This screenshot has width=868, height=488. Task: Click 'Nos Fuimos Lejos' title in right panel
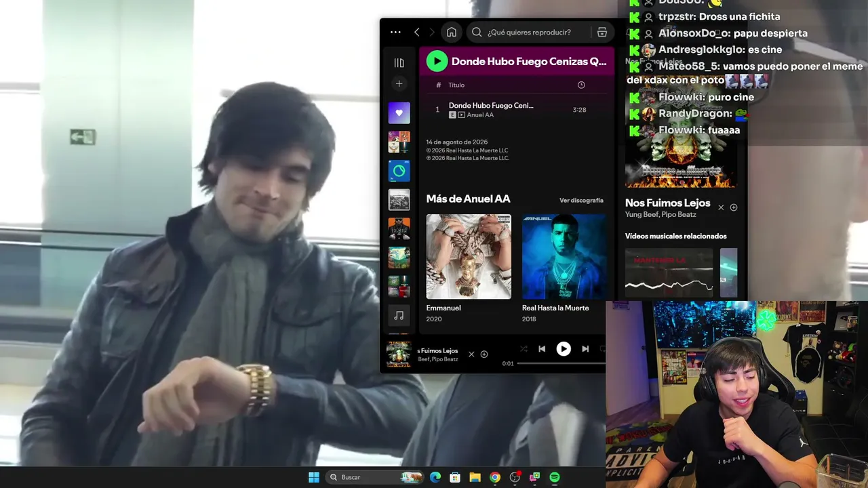click(x=668, y=203)
